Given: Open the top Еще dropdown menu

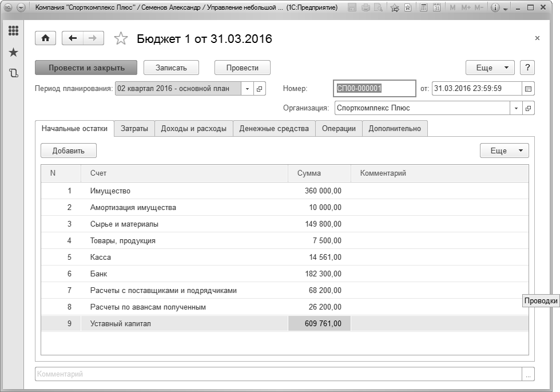Looking at the screenshot, I should coord(490,68).
